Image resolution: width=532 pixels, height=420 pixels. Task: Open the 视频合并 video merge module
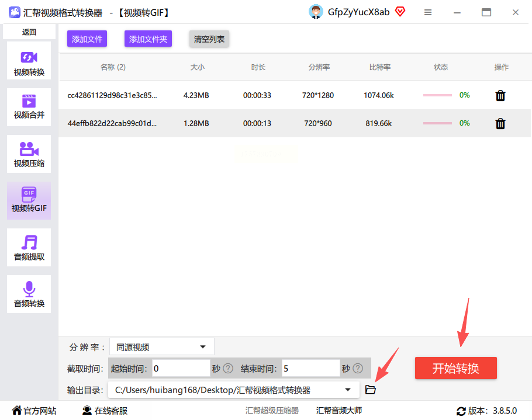point(29,107)
